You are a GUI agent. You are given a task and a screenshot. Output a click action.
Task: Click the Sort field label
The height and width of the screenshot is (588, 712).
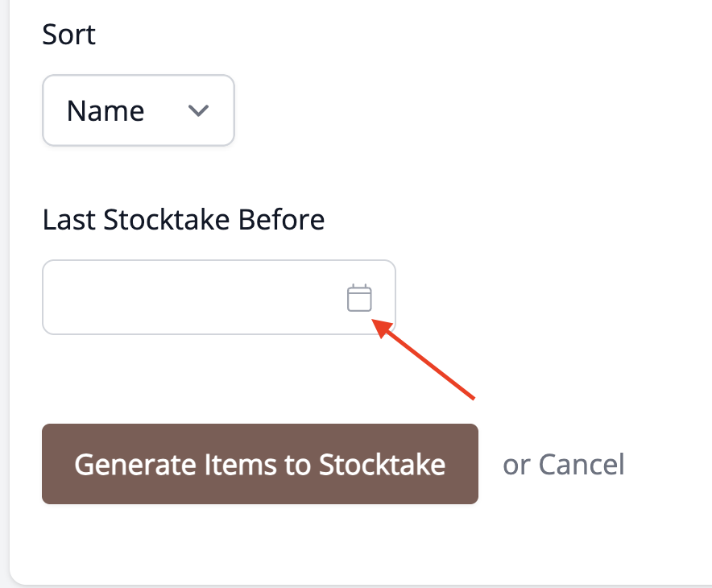[69, 34]
